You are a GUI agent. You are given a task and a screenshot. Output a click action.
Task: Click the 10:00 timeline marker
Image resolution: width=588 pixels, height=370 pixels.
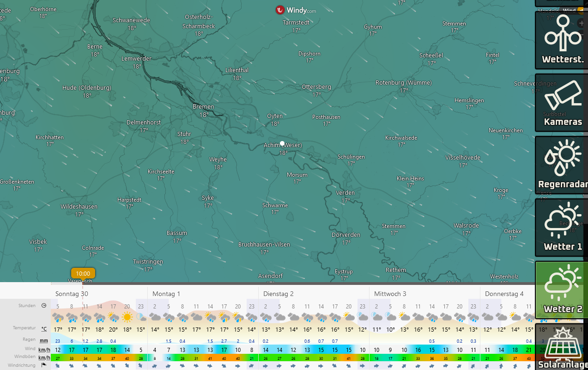pyautogui.click(x=83, y=273)
